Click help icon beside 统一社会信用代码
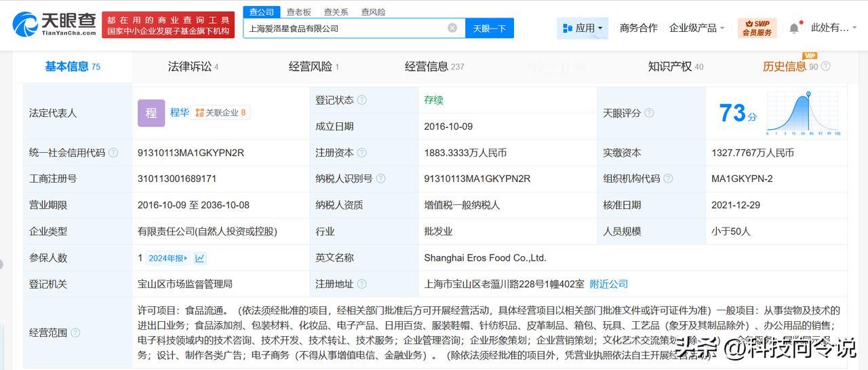Screen dimensions: 868x370 pyautogui.click(x=113, y=153)
